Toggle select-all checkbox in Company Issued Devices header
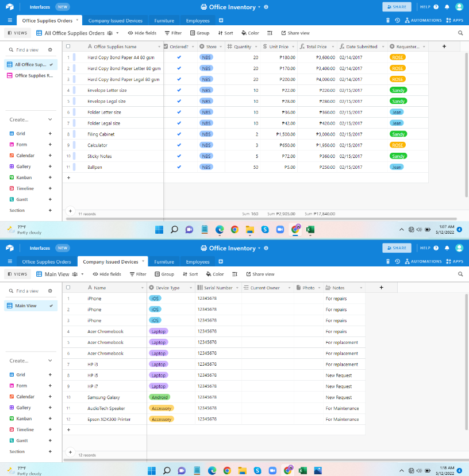 click(x=68, y=288)
